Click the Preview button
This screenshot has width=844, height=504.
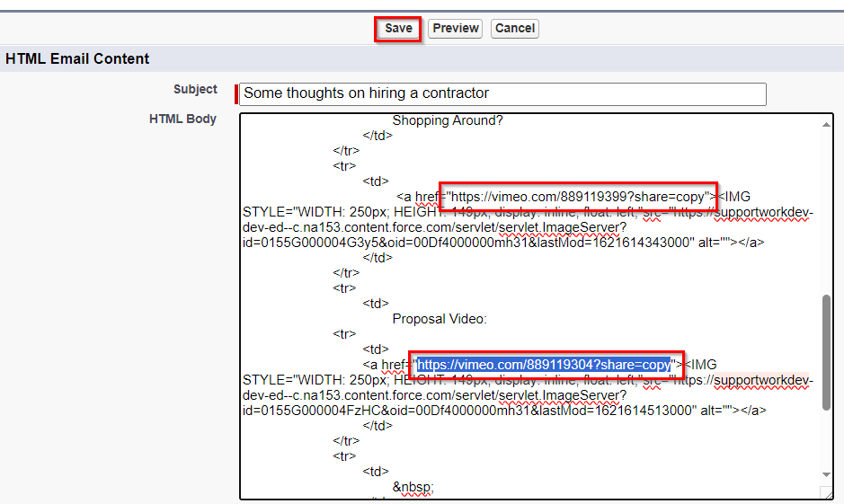pos(456,29)
